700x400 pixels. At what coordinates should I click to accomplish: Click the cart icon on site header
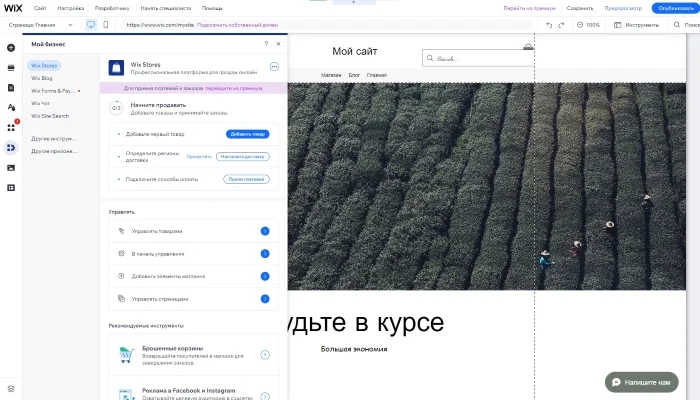[x=528, y=46]
